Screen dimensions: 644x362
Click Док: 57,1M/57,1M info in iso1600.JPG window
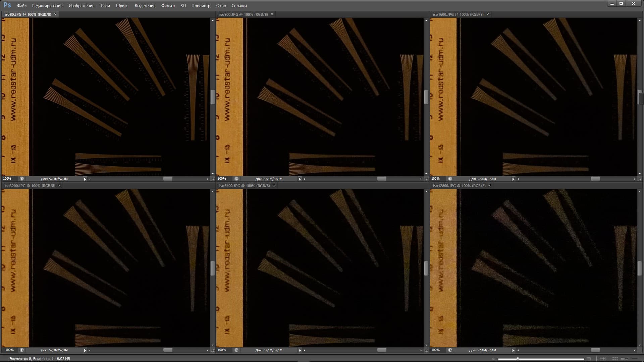(482, 179)
